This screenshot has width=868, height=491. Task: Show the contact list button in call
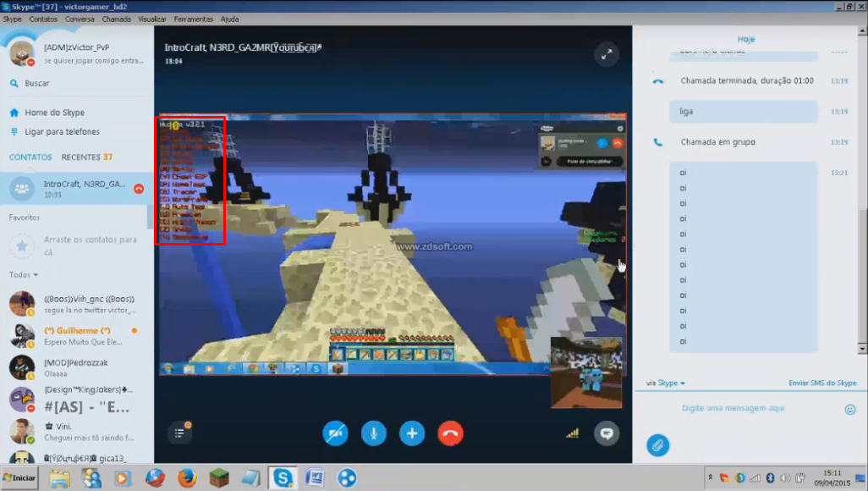click(179, 433)
